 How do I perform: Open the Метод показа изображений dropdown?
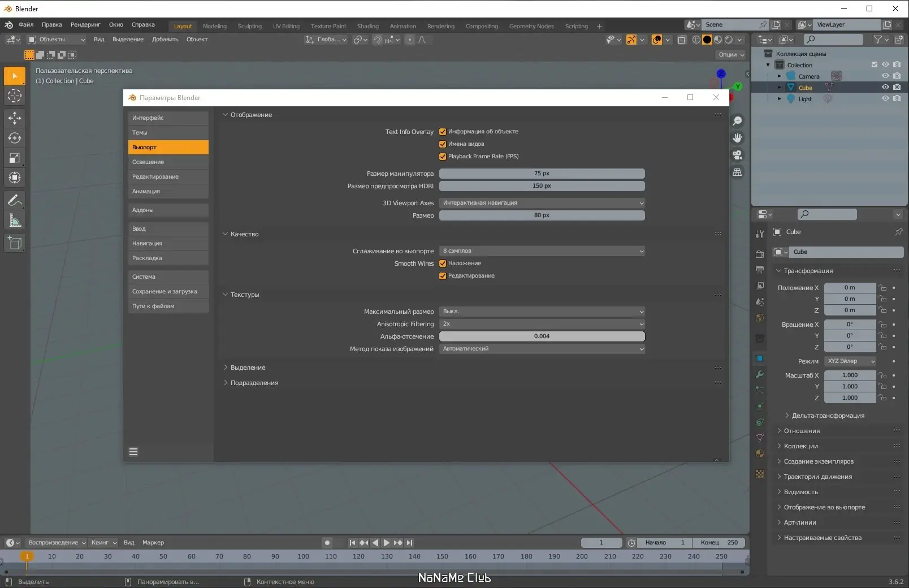pos(542,349)
